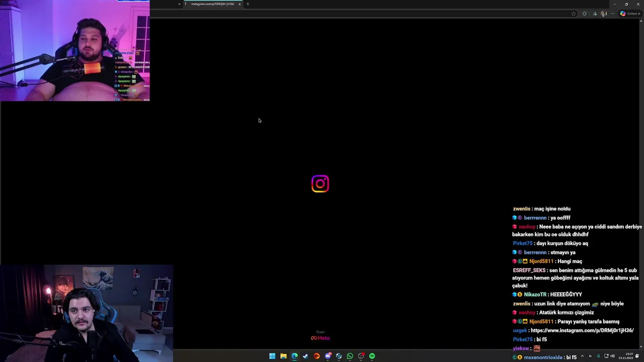This screenshot has height=362, width=644.
Task: Click chat username zwenlis in first message
Action: 521,209
